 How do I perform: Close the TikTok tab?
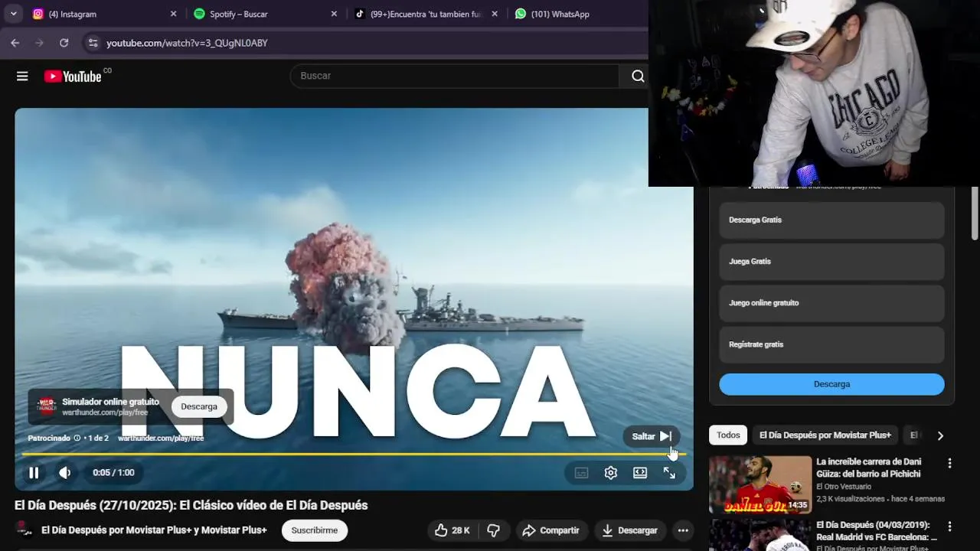tap(495, 14)
